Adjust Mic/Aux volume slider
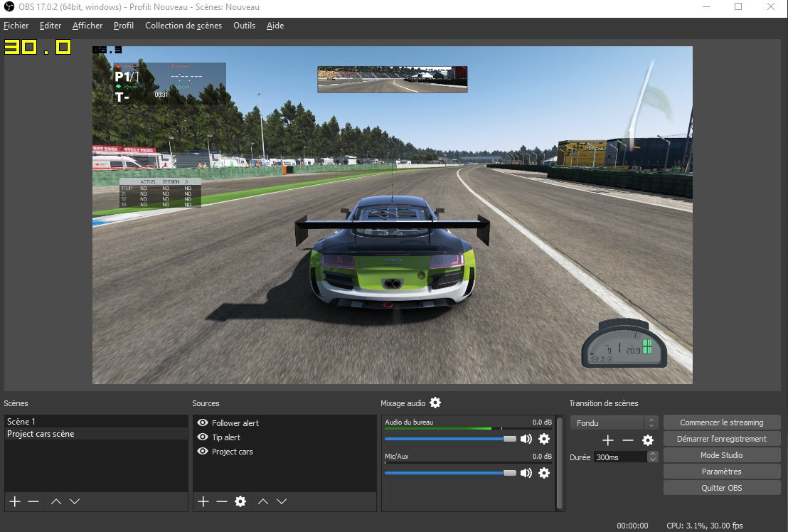788x532 pixels. coord(450,473)
